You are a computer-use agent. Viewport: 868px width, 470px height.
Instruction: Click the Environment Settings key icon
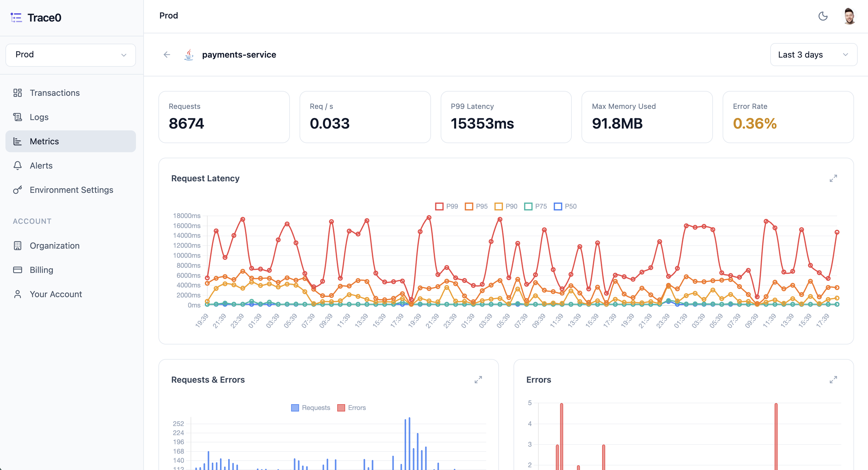18,190
